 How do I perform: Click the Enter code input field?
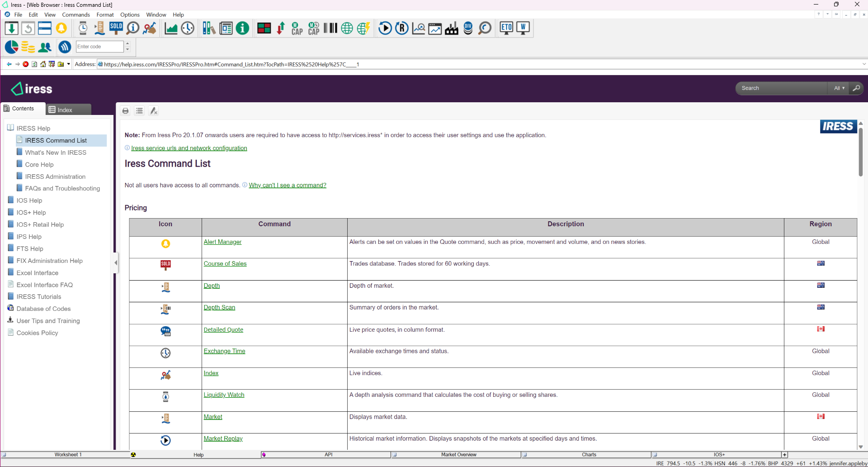click(99, 47)
